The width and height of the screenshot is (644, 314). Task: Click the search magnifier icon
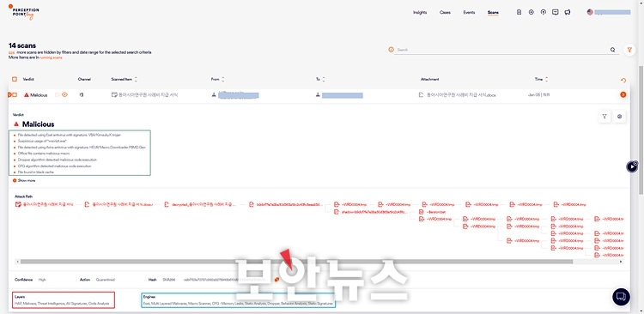(x=612, y=50)
